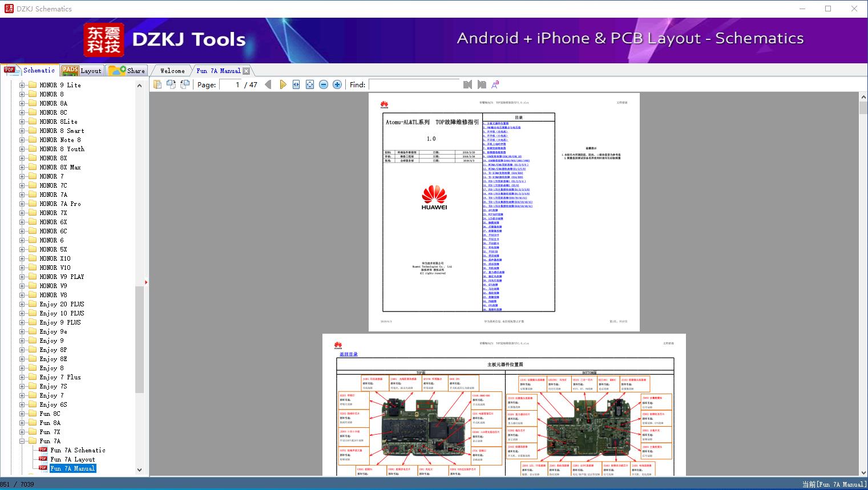Close the Fun 7A Manual tab
The height and width of the screenshot is (490, 868).
[x=246, y=71]
